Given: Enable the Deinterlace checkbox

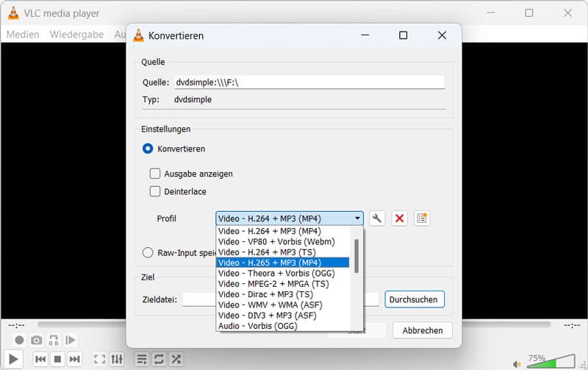Looking at the screenshot, I should 155,191.
